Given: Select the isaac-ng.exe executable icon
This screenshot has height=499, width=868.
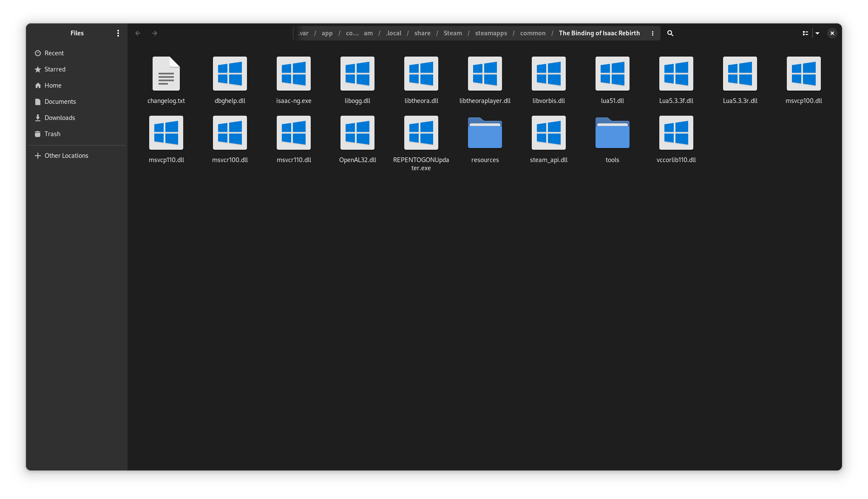Looking at the screenshot, I should pos(294,74).
